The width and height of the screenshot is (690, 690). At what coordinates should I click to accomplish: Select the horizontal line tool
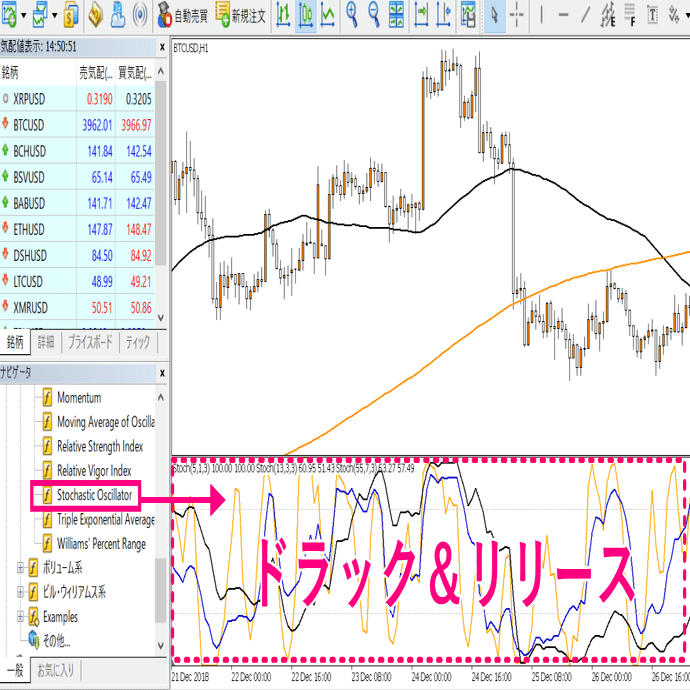[x=563, y=15]
